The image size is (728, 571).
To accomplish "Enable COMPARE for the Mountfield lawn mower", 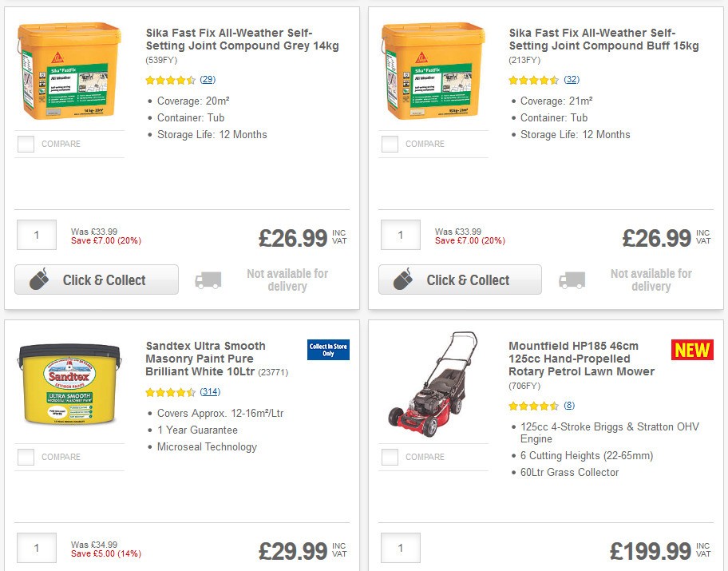I will point(389,457).
